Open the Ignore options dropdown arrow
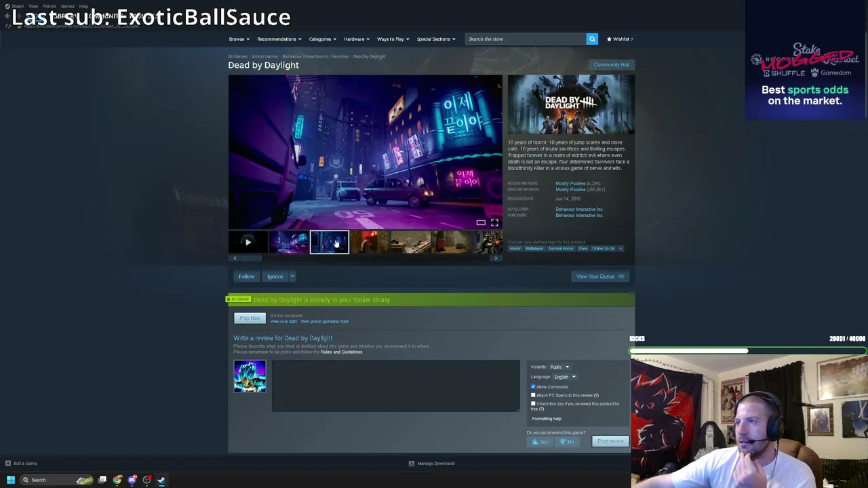This screenshot has width=868, height=488. (x=292, y=277)
